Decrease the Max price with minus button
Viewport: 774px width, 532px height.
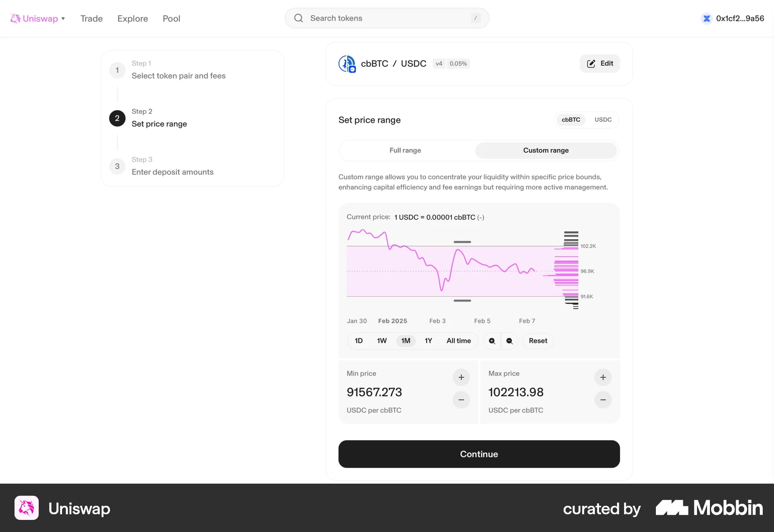(x=603, y=400)
